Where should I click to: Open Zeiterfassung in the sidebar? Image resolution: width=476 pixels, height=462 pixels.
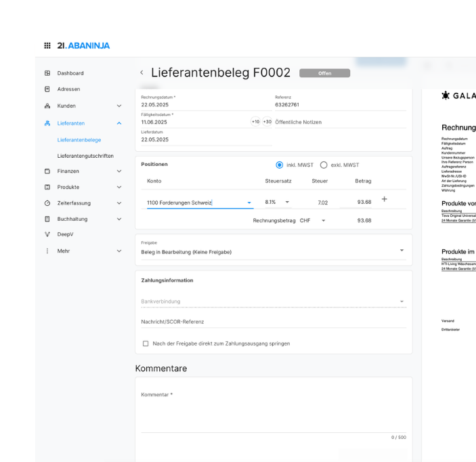(74, 203)
